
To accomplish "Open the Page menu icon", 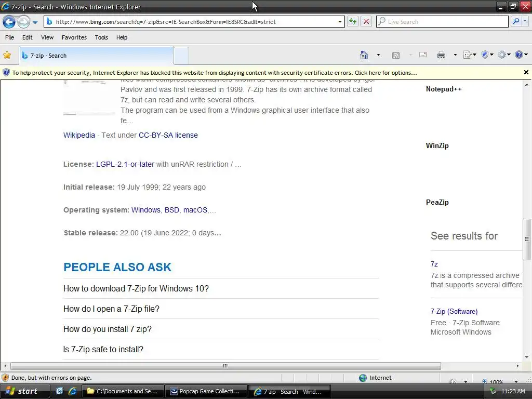I will coord(470,55).
